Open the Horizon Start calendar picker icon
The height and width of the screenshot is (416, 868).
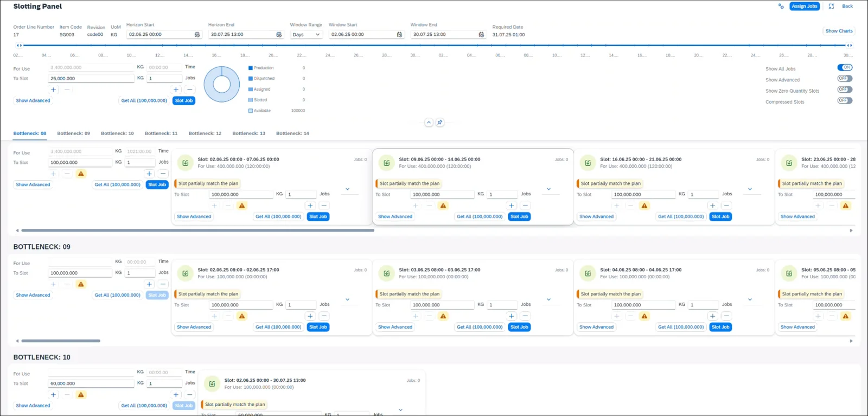pos(197,35)
